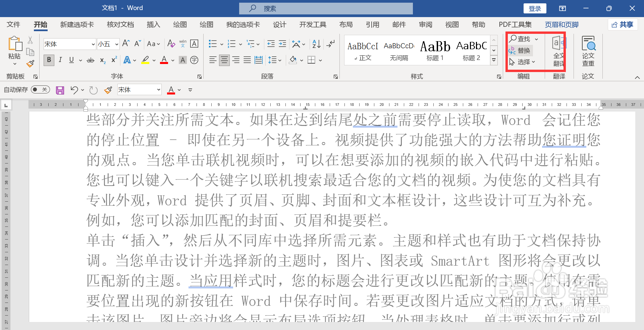
Task: Open the phonetic guide (wén) icon
Action: [x=183, y=44]
